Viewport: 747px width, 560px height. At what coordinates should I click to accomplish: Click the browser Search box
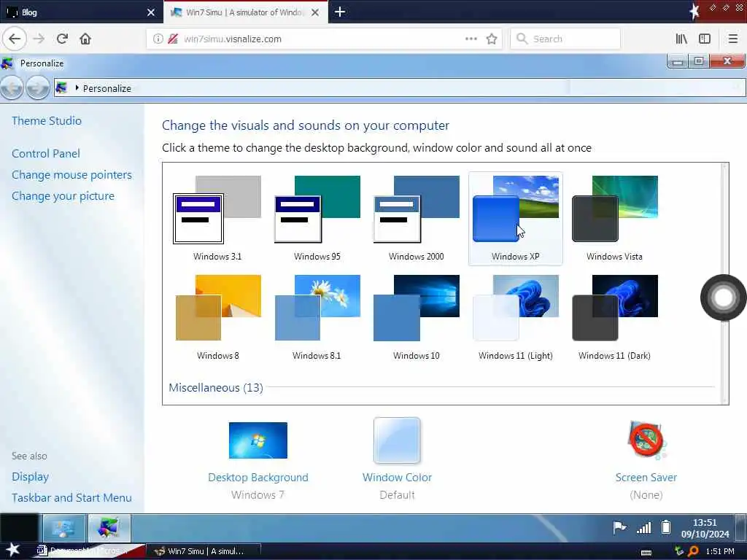[x=565, y=39]
